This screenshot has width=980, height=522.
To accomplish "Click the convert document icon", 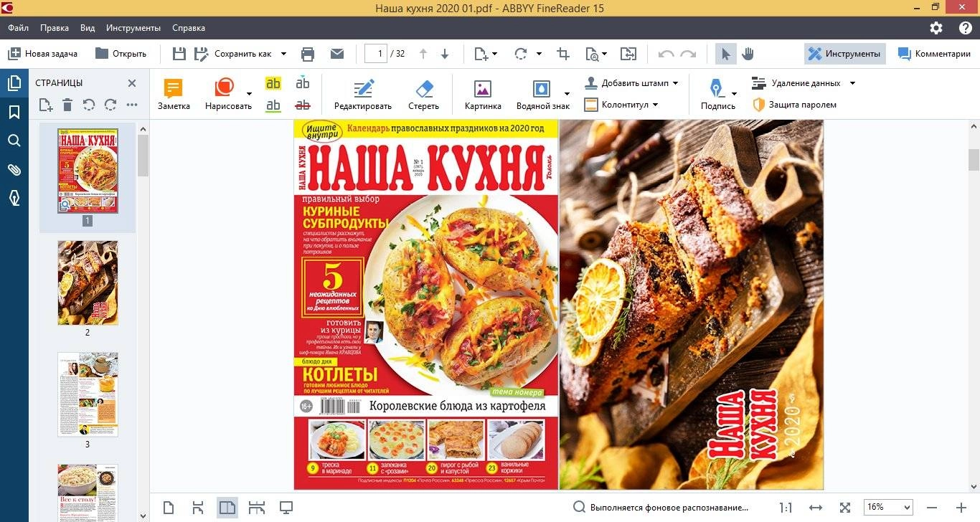I will (x=628, y=54).
